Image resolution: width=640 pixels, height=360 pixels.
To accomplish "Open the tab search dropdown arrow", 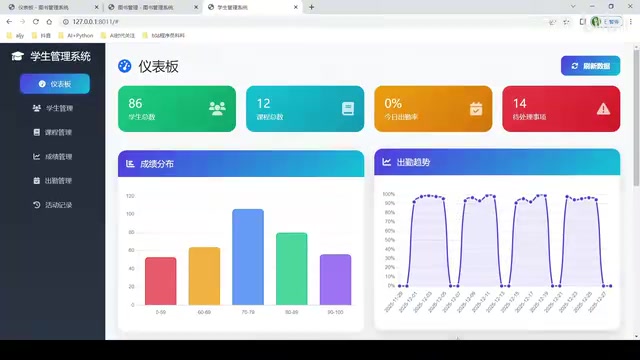I will click(x=573, y=7).
